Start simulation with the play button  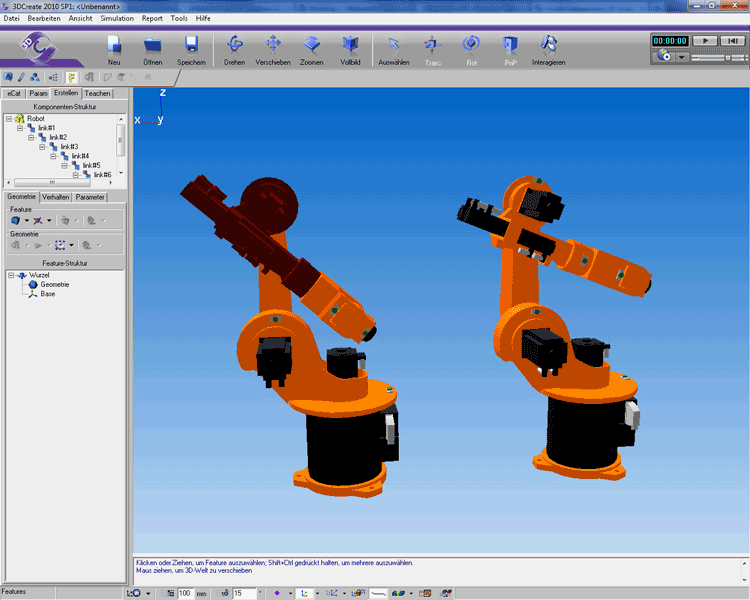(706, 40)
